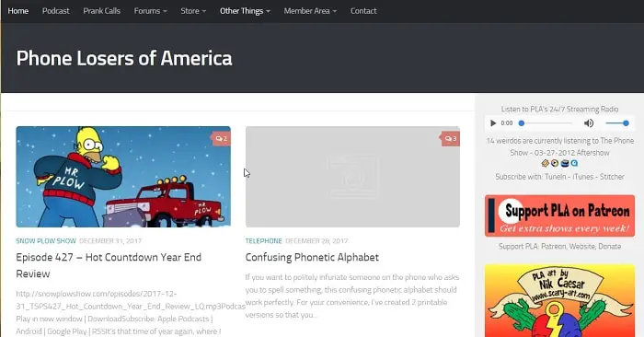Open the Mr. Plow episode thumbnail
This screenshot has height=337, width=644.
[x=123, y=177]
